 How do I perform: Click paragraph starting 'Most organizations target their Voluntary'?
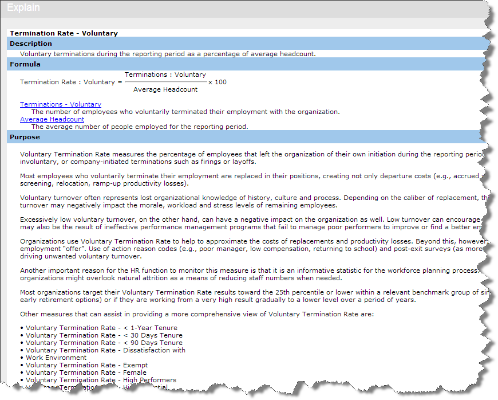[x=254, y=296]
